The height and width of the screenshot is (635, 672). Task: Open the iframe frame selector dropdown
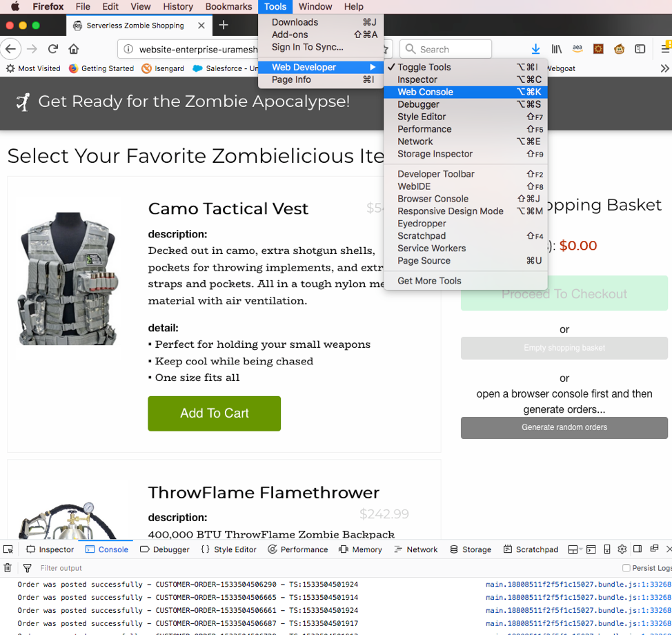pos(575,549)
